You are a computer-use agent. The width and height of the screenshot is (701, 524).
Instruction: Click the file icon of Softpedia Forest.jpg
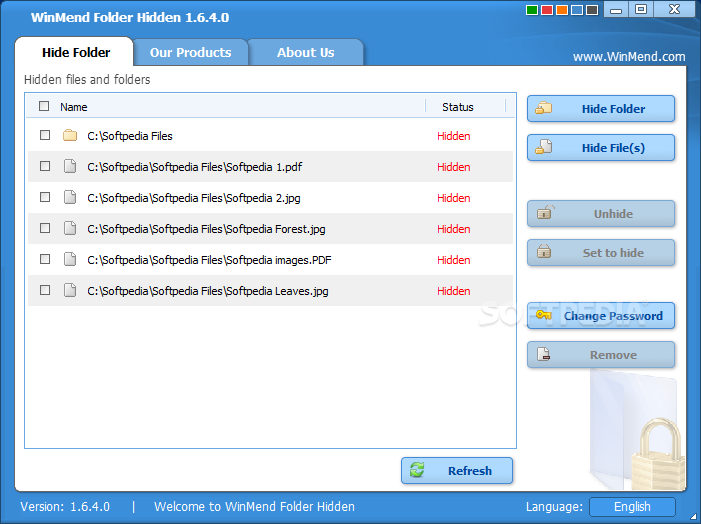click(x=70, y=228)
